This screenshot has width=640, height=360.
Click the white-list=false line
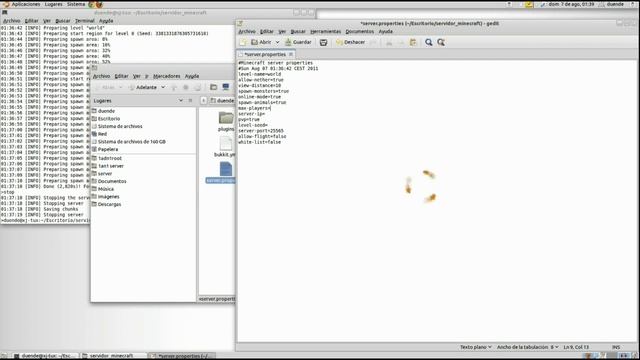[260, 142]
